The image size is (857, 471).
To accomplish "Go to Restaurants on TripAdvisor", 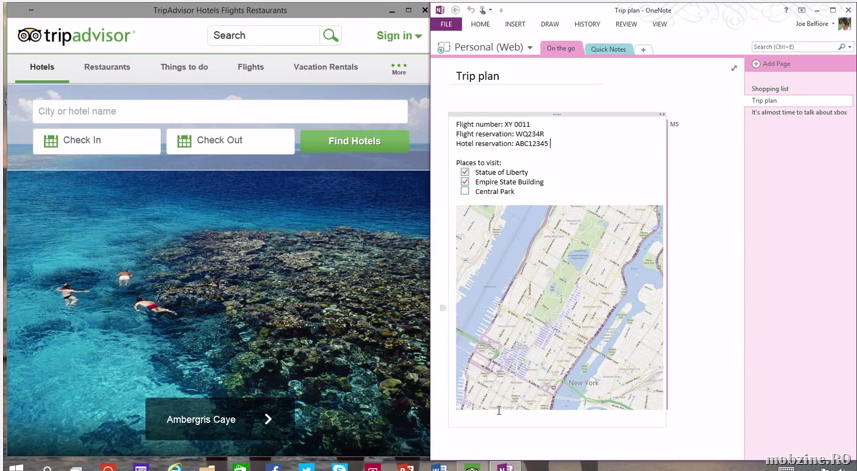I will [x=107, y=67].
